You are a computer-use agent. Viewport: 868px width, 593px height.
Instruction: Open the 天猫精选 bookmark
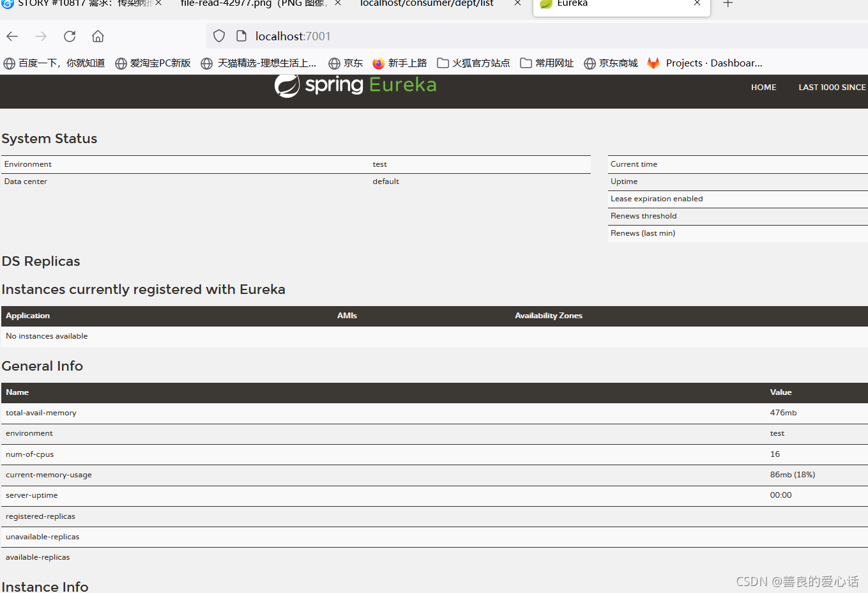[259, 63]
